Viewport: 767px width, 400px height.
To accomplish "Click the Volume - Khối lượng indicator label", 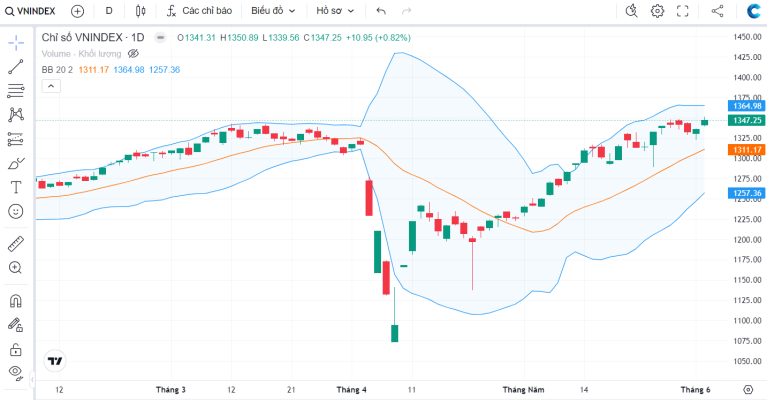I will [x=81, y=54].
